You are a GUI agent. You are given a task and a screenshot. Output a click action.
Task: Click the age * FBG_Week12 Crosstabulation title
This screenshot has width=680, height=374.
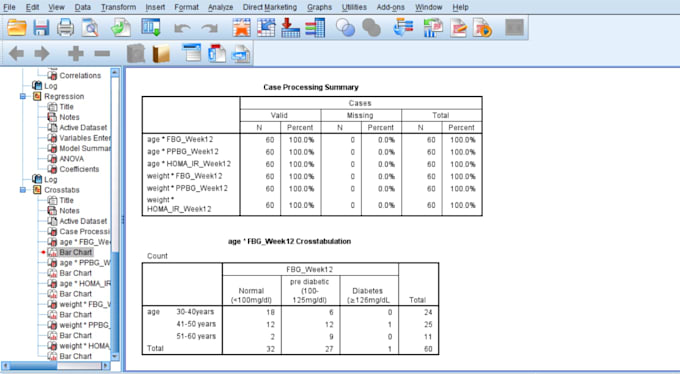tap(289, 241)
